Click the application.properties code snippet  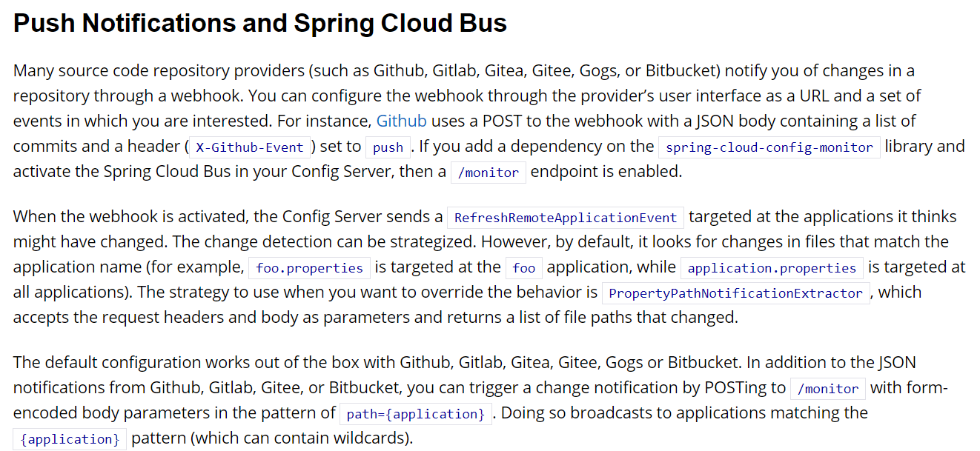[772, 268]
